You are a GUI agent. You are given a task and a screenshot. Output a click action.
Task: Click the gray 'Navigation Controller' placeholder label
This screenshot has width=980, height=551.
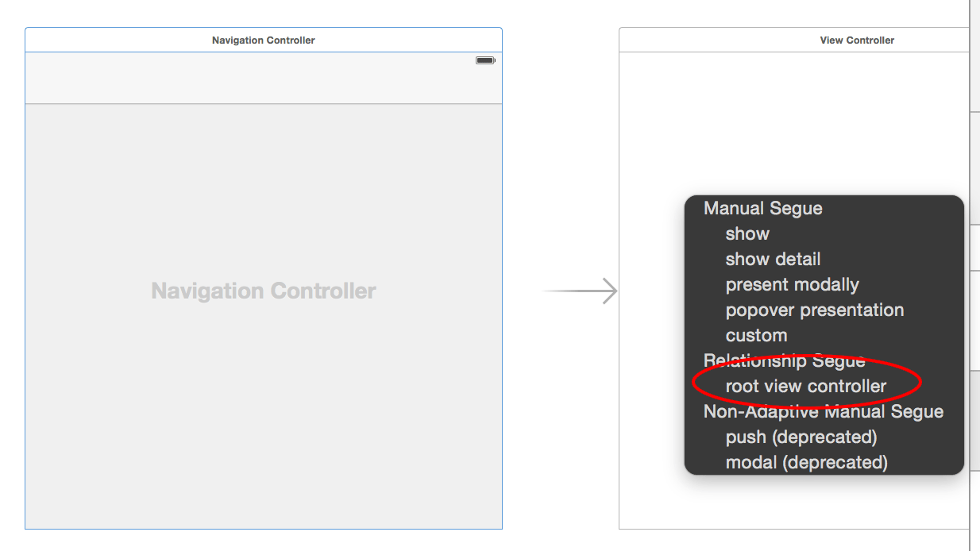263,291
